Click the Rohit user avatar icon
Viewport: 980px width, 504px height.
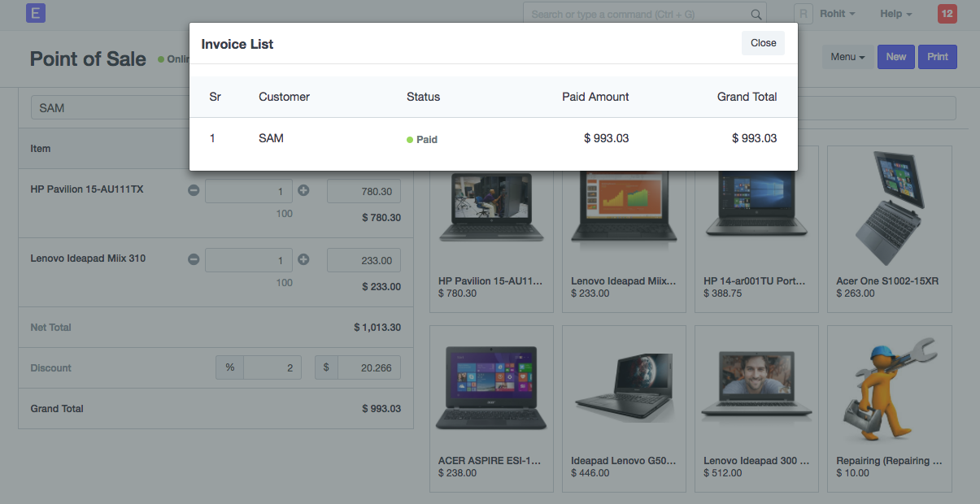coord(804,14)
